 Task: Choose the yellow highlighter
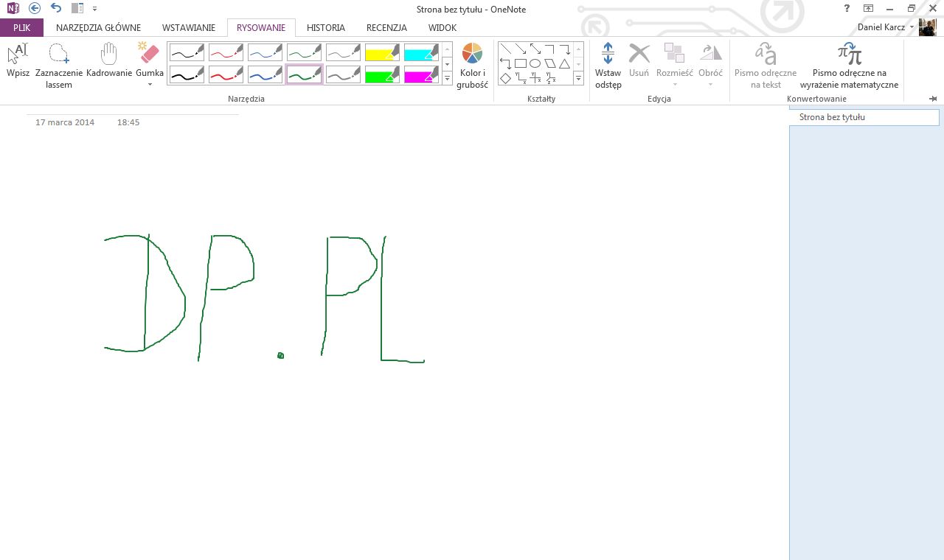point(382,52)
